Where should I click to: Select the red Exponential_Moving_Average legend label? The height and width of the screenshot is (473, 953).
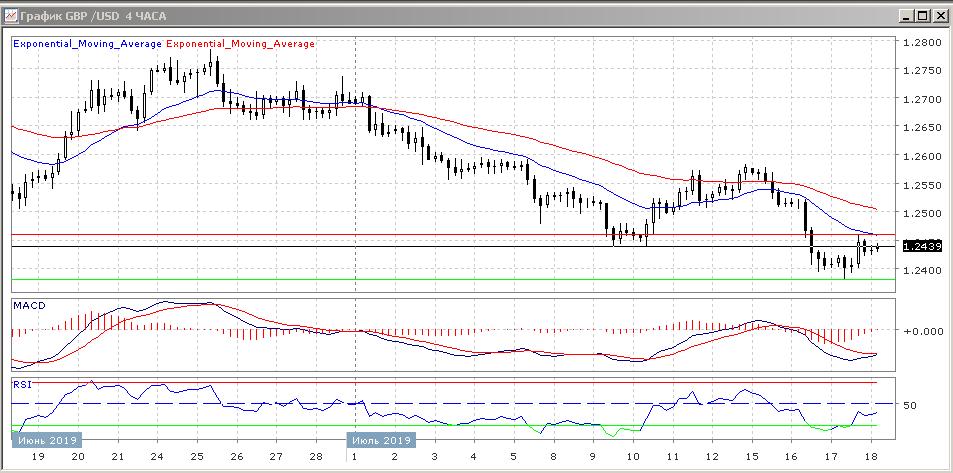click(239, 44)
